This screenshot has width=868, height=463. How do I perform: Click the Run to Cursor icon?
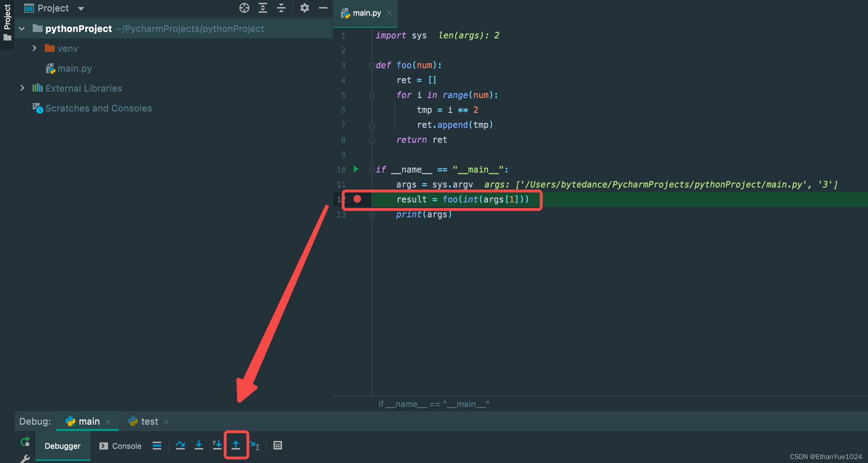(x=255, y=445)
